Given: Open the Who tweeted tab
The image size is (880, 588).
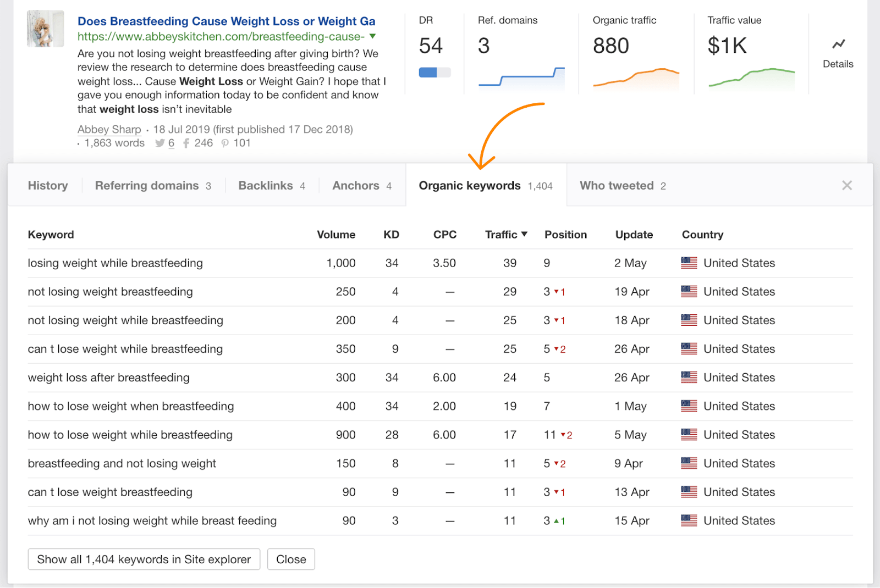Looking at the screenshot, I should (616, 185).
